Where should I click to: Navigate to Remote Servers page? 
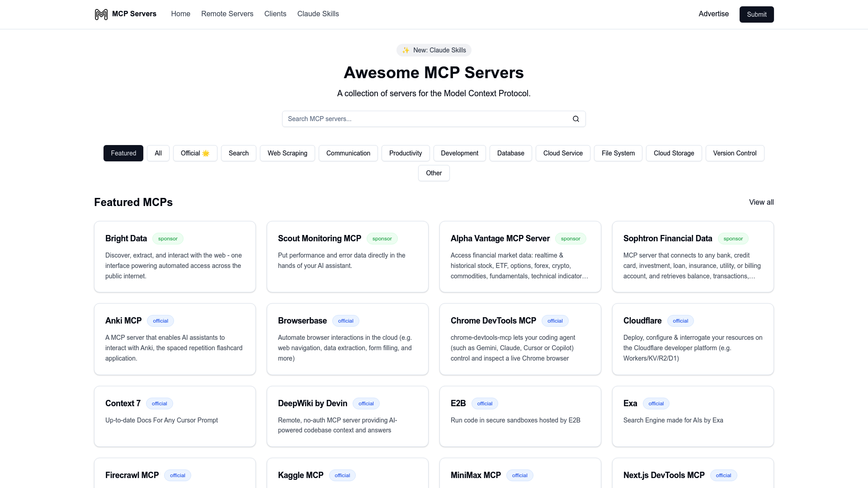(x=227, y=14)
